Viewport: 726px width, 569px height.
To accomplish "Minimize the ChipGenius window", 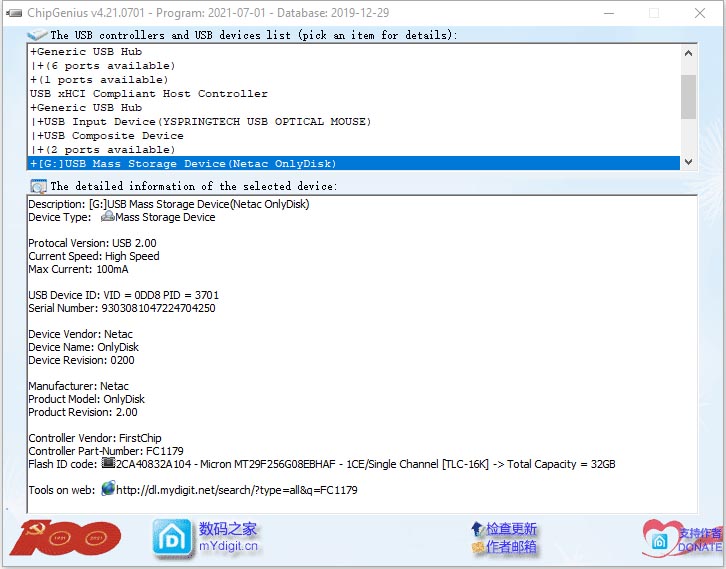I will (609, 13).
